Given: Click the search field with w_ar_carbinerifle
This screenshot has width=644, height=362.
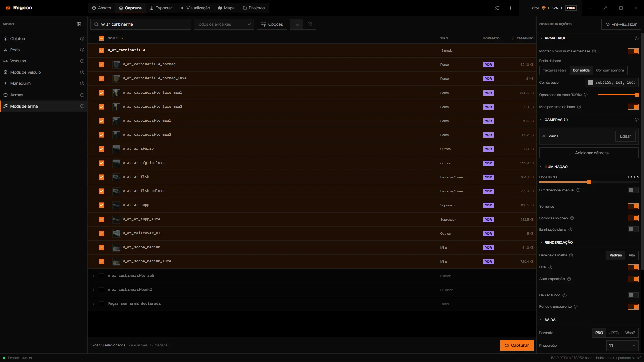Looking at the screenshot, I should click(x=141, y=24).
